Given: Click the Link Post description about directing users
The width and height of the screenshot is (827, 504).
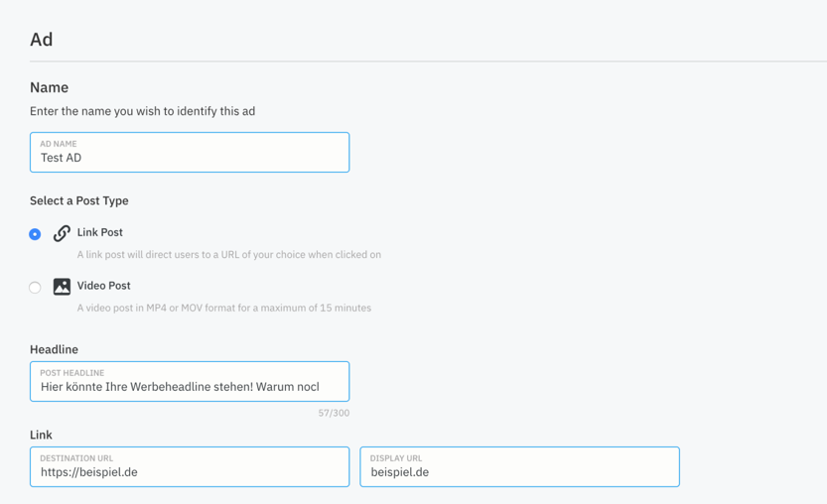Looking at the screenshot, I should pos(229,255).
